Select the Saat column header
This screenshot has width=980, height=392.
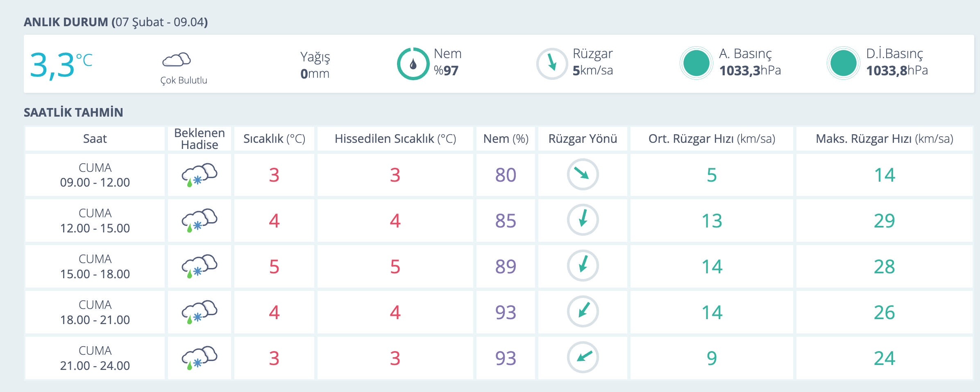tap(95, 139)
